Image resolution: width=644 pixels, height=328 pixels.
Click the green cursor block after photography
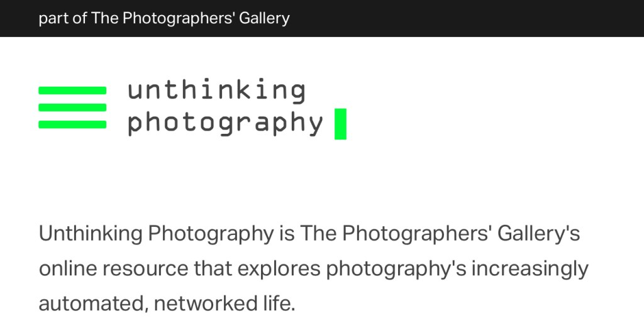[x=340, y=124]
